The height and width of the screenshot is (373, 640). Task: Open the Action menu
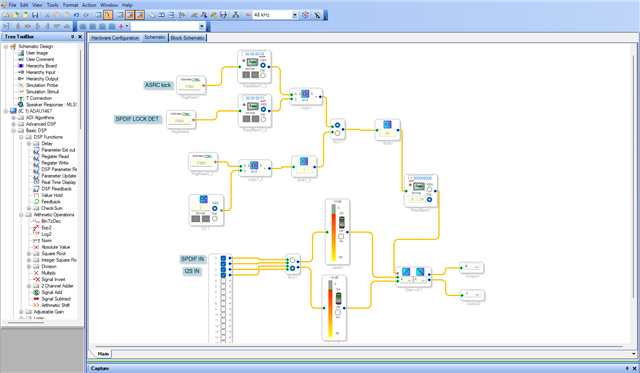tap(89, 5)
